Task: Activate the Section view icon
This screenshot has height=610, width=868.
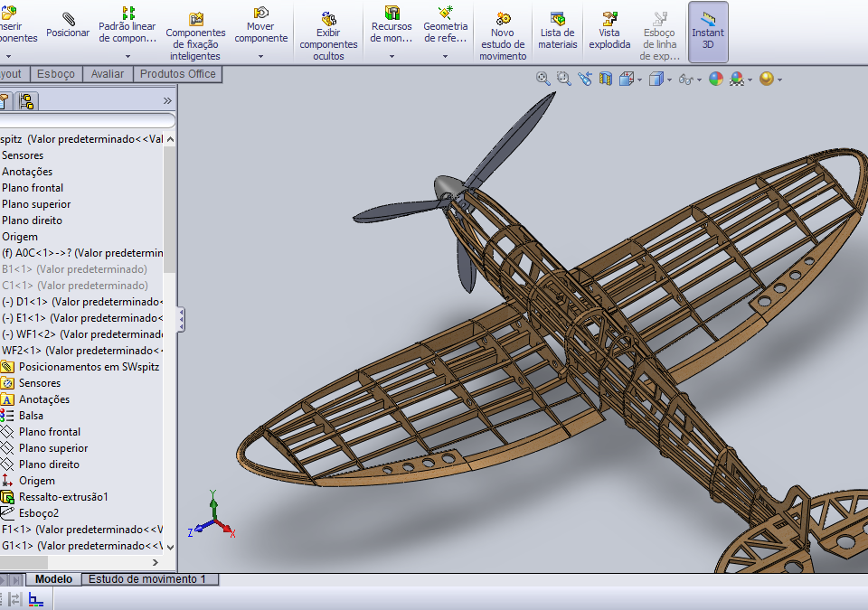Action: [x=604, y=79]
